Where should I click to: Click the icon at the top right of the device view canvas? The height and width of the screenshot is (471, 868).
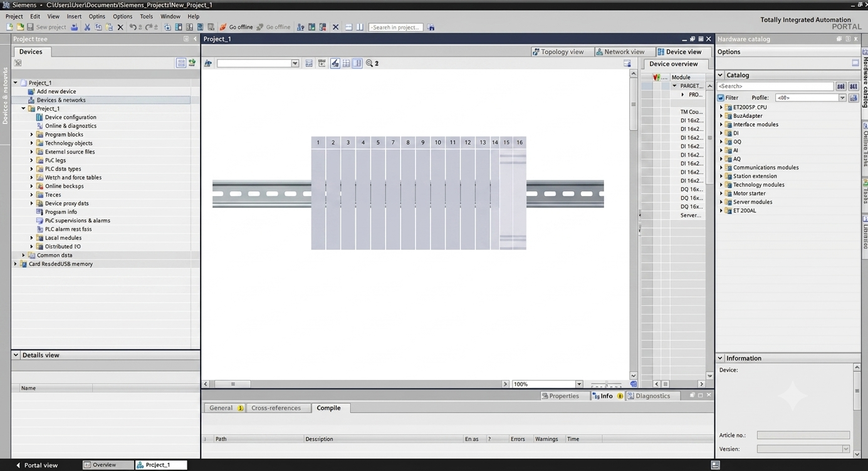[x=627, y=63]
